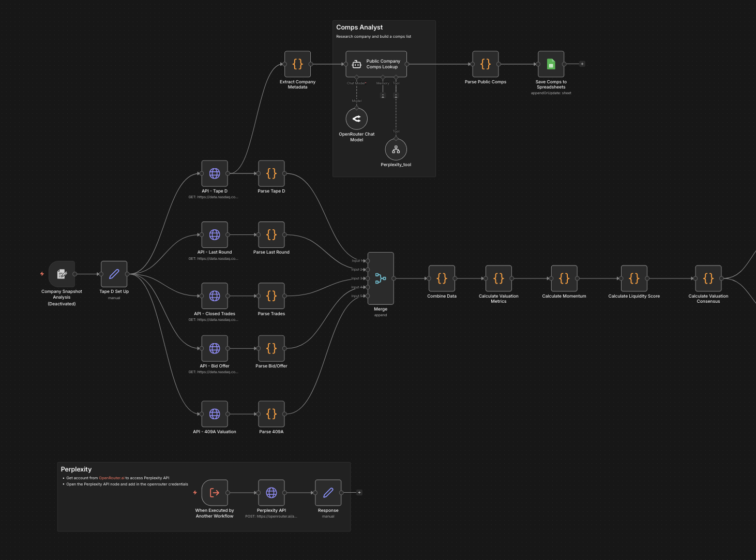Viewport: 756px width, 560px height.
Task: Click the plus button after Save Comps node
Action: click(x=582, y=63)
